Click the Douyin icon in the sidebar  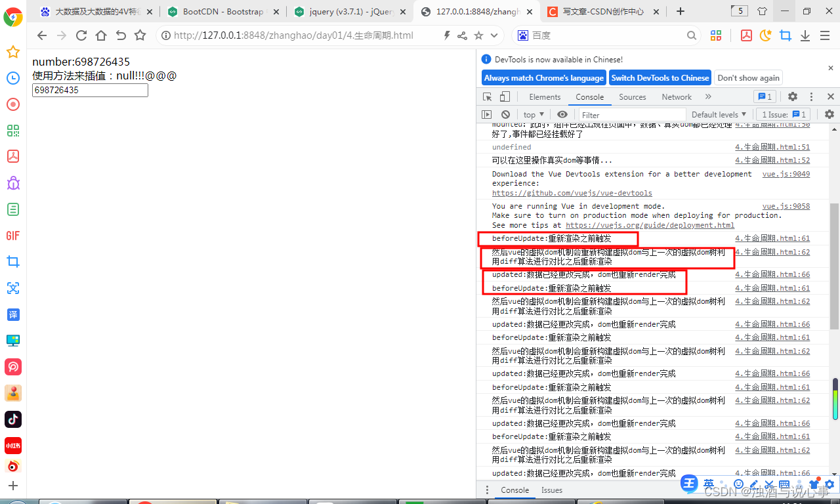[x=12, y=419]
